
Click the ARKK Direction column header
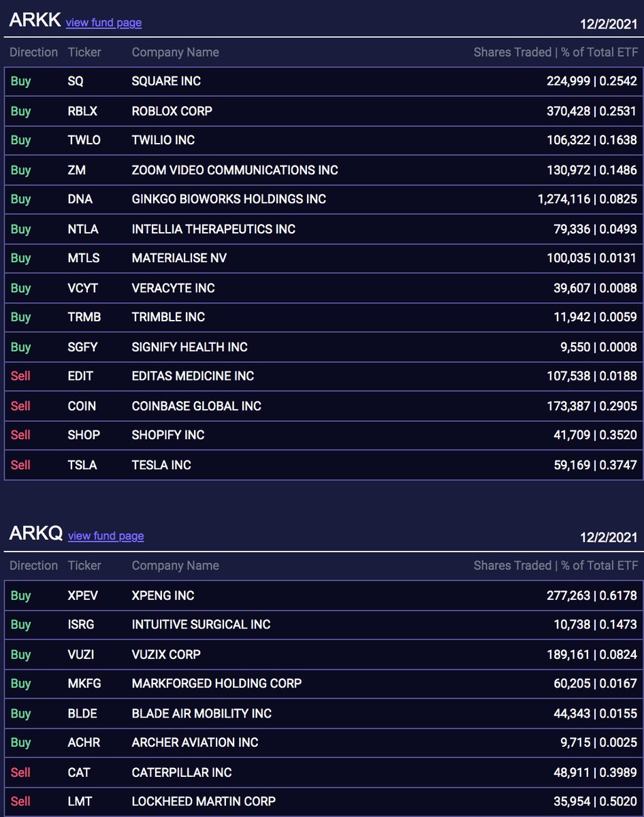[33, 52]
